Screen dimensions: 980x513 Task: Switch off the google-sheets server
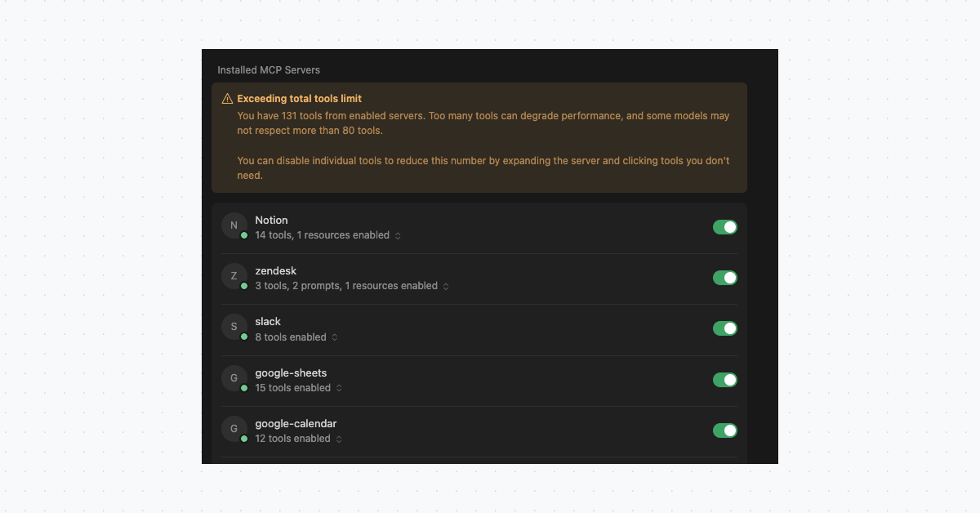click(x=725, y=380)
